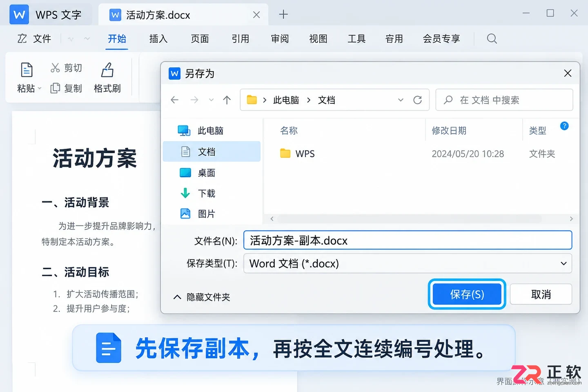Open the 保存类型 combo box

[x=408, y=263]
